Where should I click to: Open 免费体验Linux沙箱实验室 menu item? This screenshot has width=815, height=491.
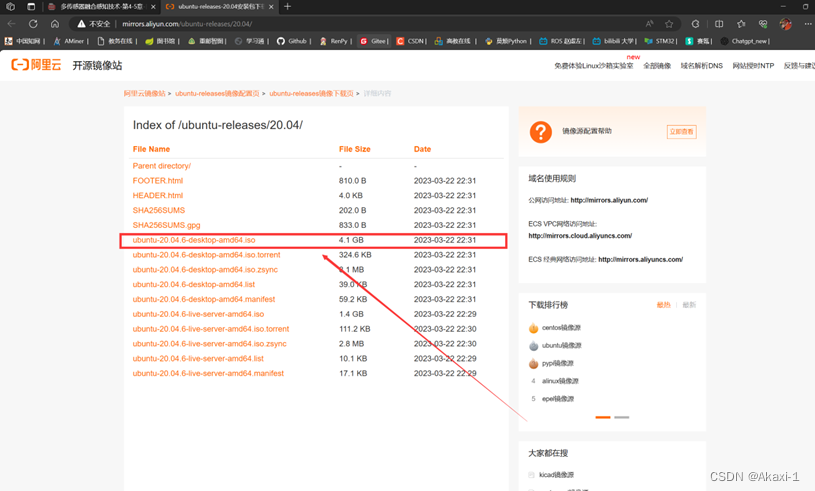(594, 66)
